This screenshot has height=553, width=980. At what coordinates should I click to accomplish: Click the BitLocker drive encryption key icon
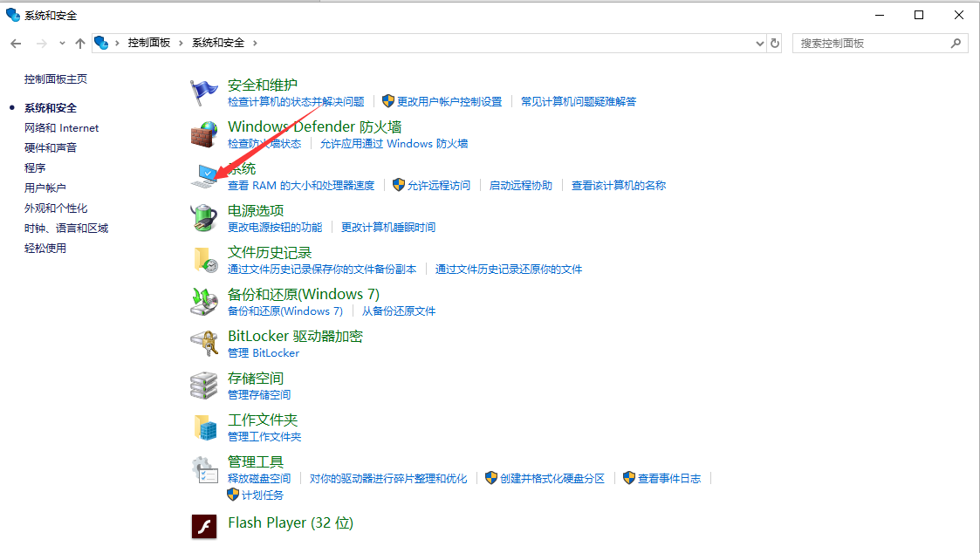203,343
